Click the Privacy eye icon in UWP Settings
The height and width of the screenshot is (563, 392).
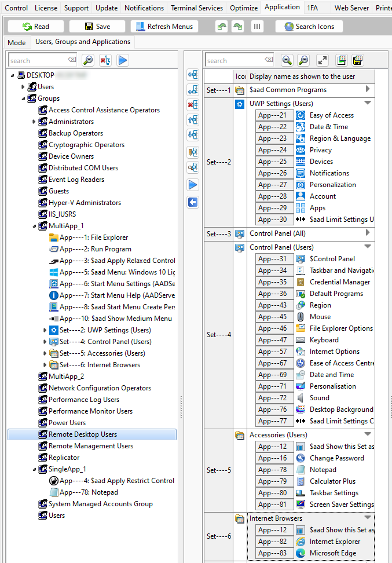point(300,150)
